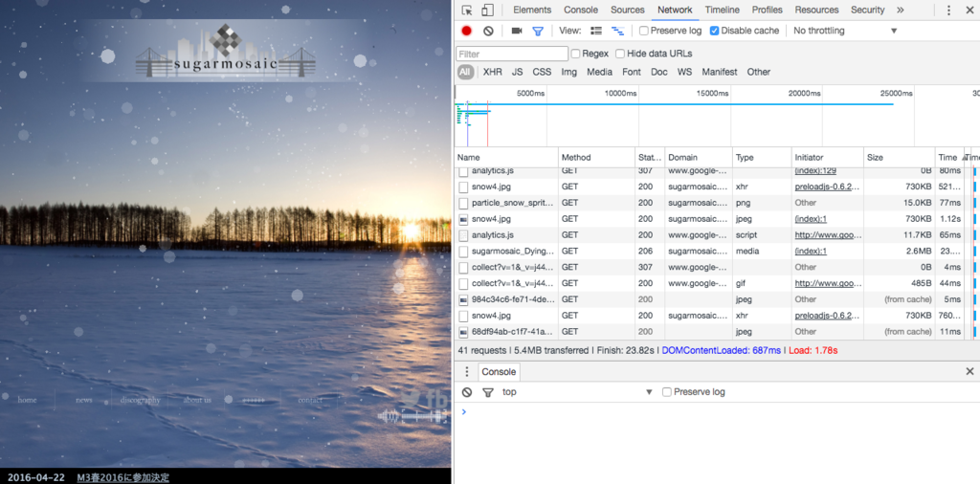Switch to large request rows view
The image size is (980, 484).
coord(596,31)
